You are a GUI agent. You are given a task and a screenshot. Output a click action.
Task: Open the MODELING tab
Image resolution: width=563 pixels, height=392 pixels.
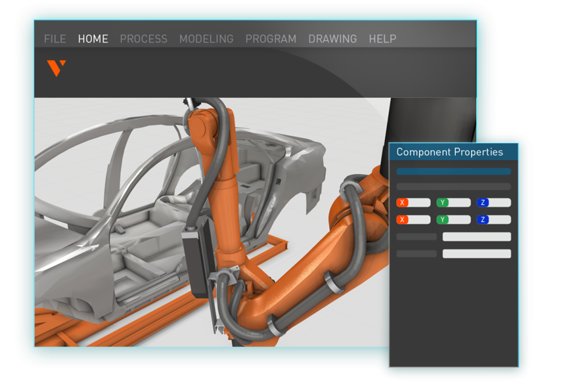point(206,39)
